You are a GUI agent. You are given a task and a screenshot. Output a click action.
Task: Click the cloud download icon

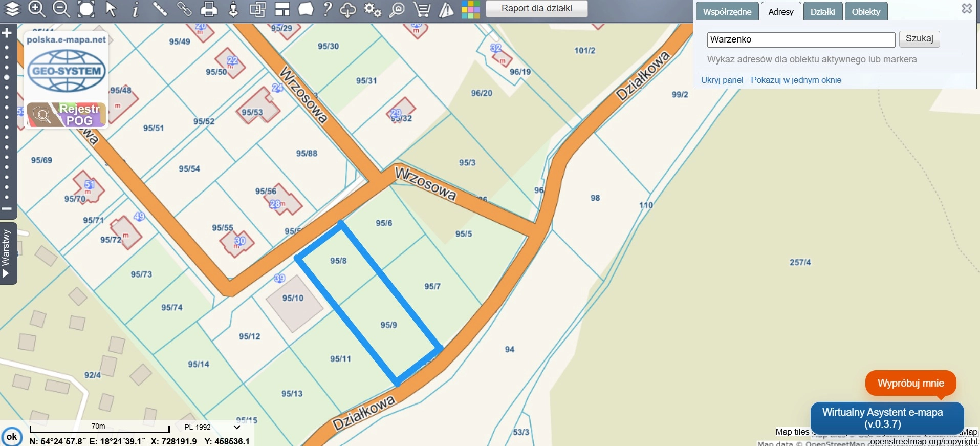pyautogui.click(x=348, y=9)
